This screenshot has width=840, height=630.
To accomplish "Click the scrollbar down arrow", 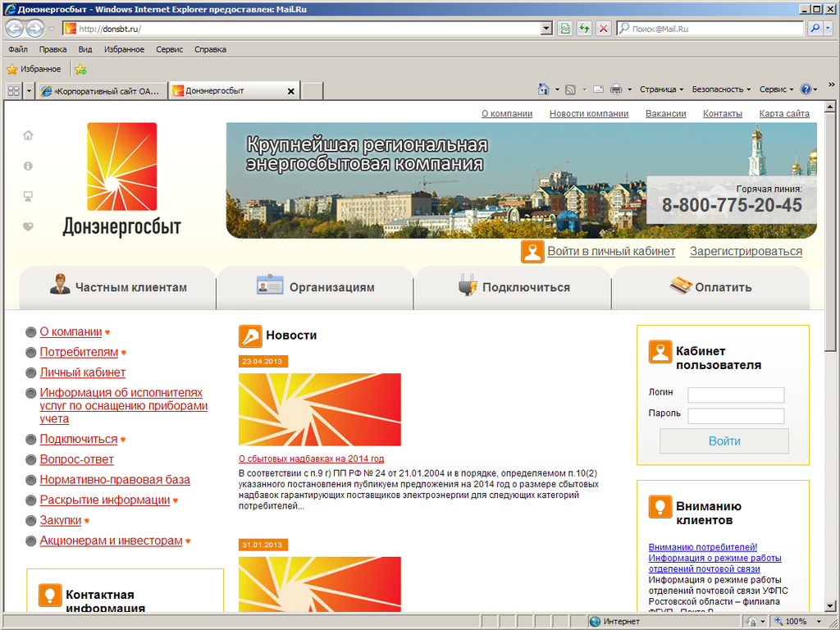I will pos(830,606).
